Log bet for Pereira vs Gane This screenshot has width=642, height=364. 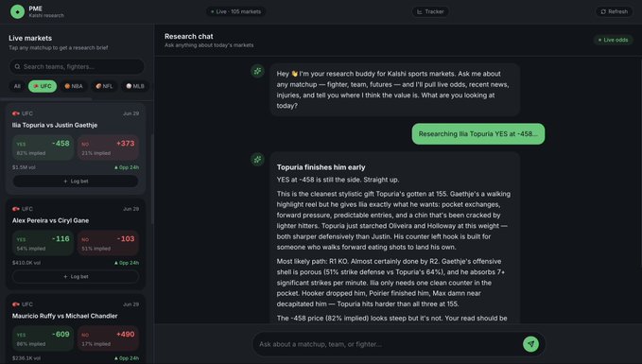pos(76,276)
